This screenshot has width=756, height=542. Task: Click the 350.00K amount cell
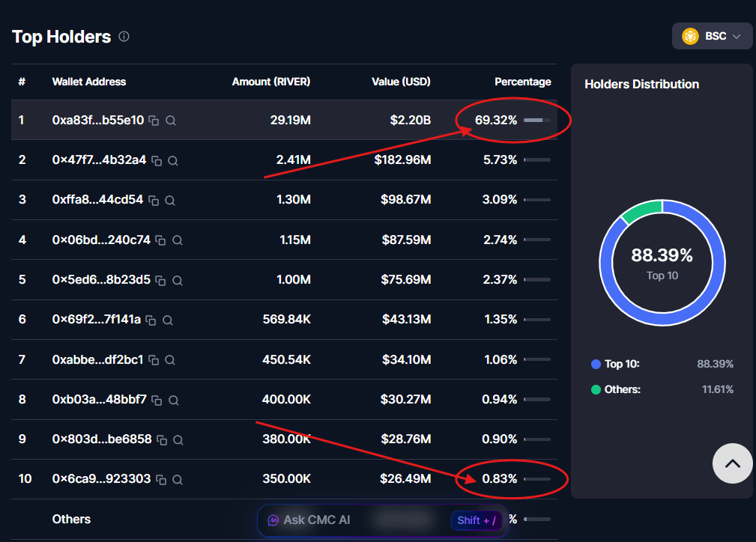(286, 479)
